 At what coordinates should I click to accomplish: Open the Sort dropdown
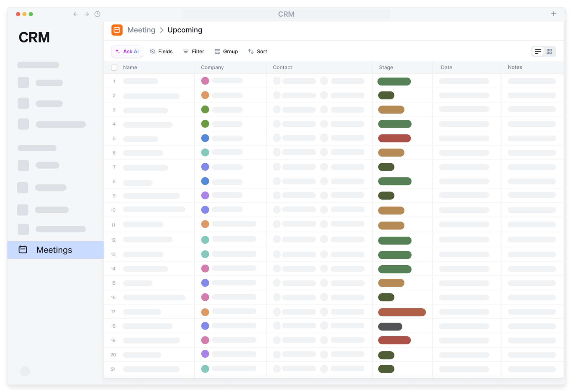point(258,52)
